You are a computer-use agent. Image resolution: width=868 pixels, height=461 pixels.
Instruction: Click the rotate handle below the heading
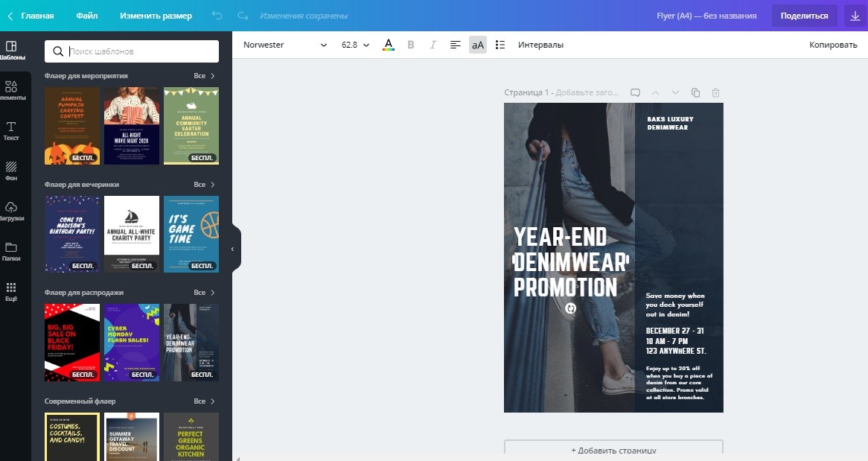point(571,308)
